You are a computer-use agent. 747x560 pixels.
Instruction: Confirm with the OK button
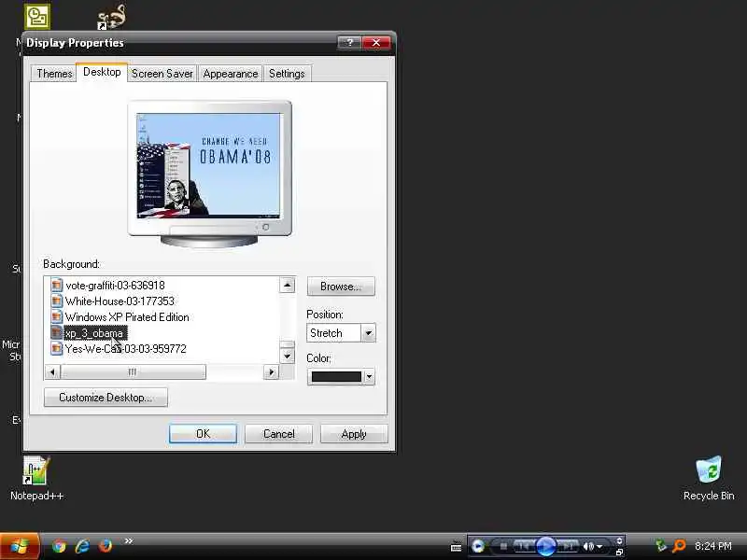pyautogui.click(x=203, y=434)
